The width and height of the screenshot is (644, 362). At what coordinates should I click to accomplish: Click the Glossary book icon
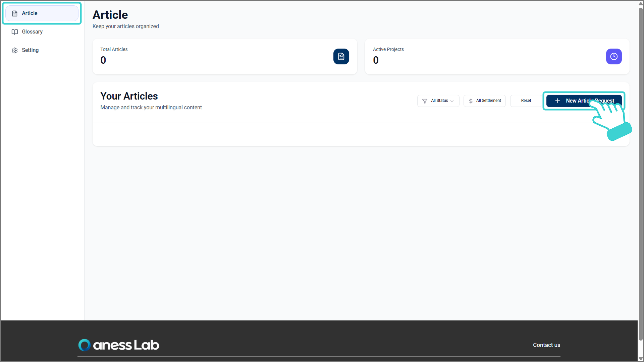pyautogui.click(x=15, y=32)
